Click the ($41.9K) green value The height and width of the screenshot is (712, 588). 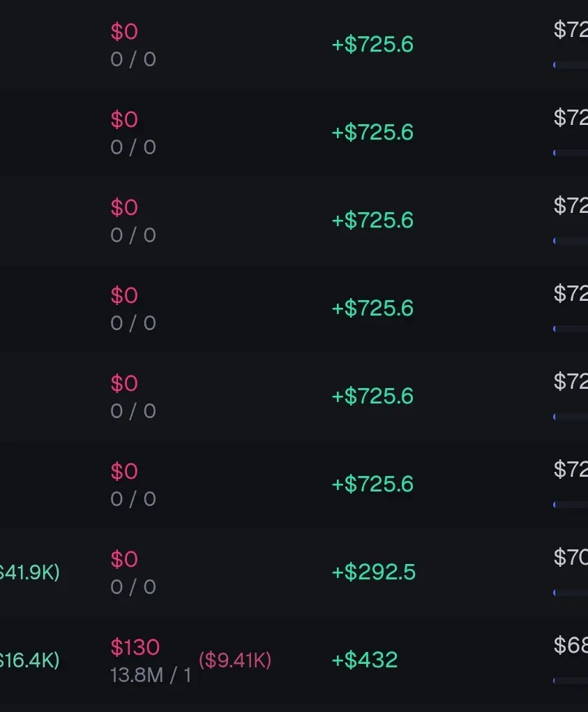(x=29, y=572)
